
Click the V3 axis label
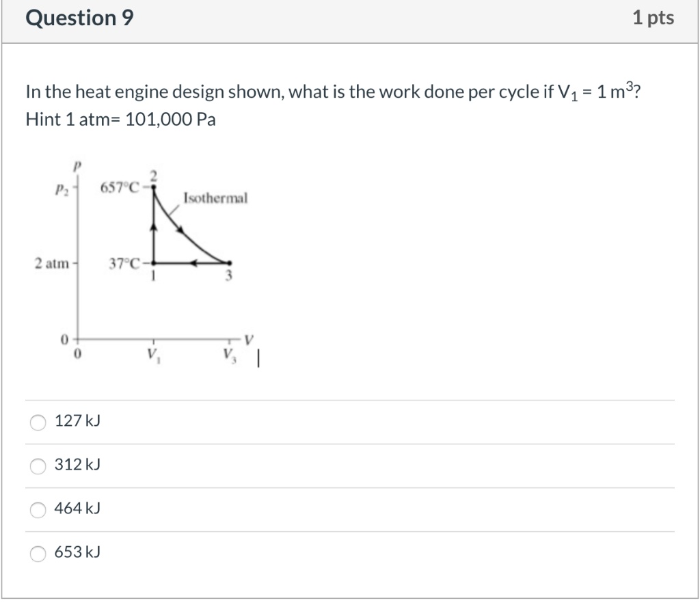point(228,353)
